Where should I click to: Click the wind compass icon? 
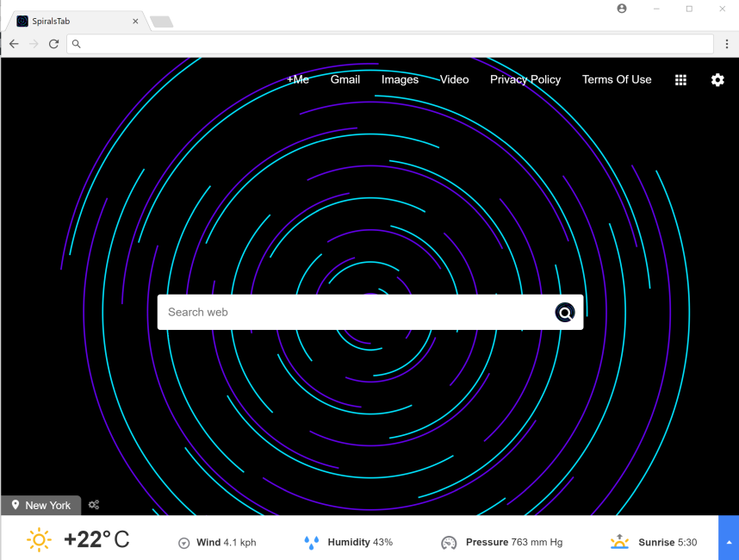(183, 543)
